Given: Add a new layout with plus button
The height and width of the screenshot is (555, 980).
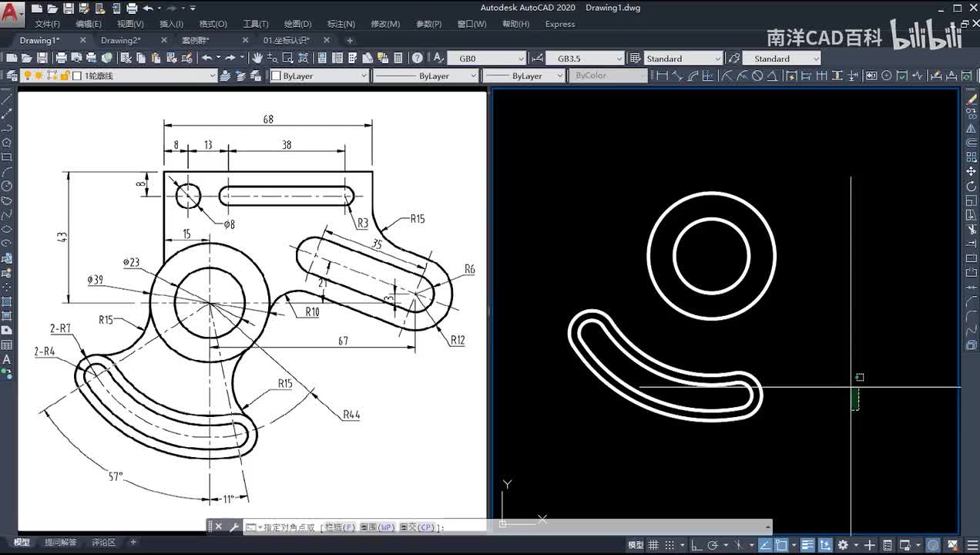Looking at the screenshot, I should 133,542.
